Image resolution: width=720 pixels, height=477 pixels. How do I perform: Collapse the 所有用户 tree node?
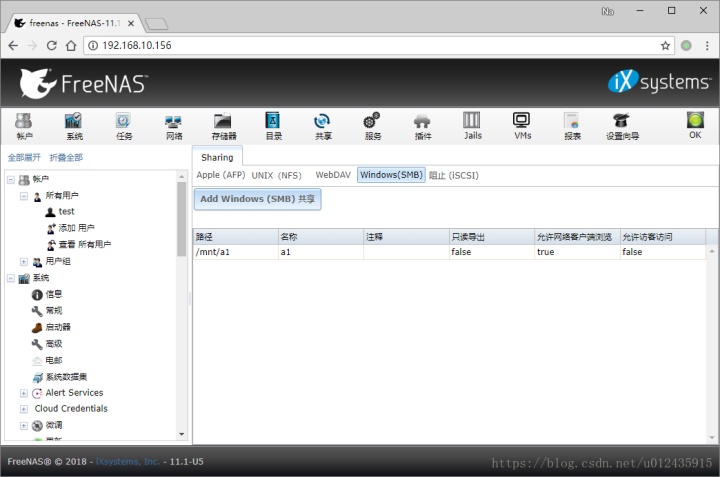click(x=24, y=196)
